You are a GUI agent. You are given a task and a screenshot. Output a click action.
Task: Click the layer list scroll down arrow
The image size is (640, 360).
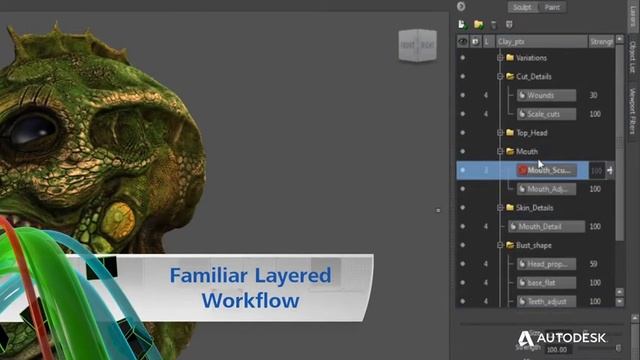pyautogui.click(x=620, y=302)
